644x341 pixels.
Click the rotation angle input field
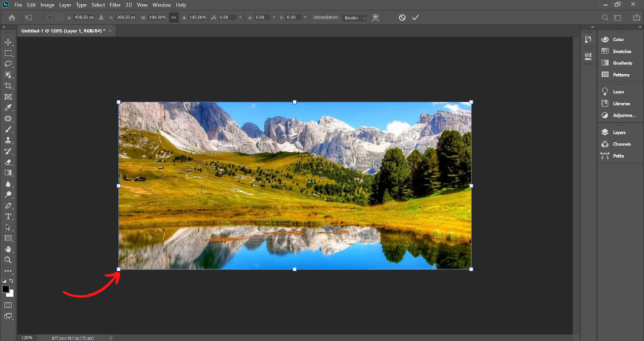click(x=228, y=17)
